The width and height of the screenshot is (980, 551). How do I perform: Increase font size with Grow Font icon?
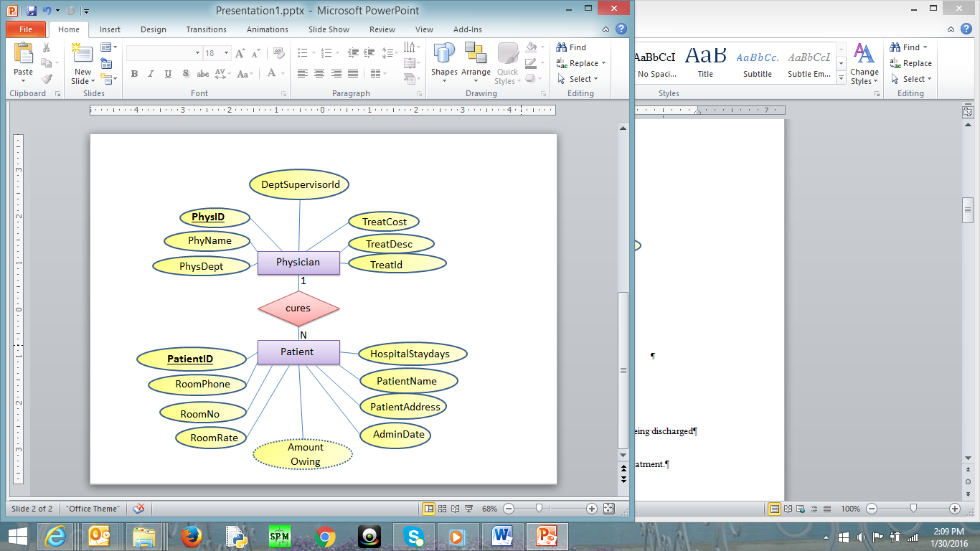[240, 53]
